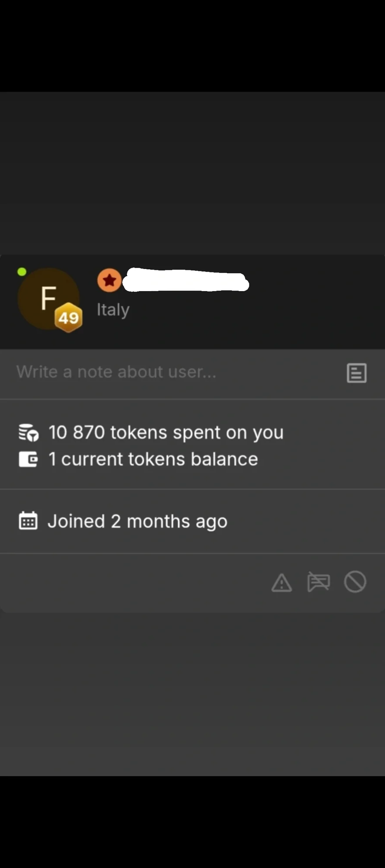Click the coins icon for tokens spent
The width and height of the screenshot is (385, 868).
[29, 433]
